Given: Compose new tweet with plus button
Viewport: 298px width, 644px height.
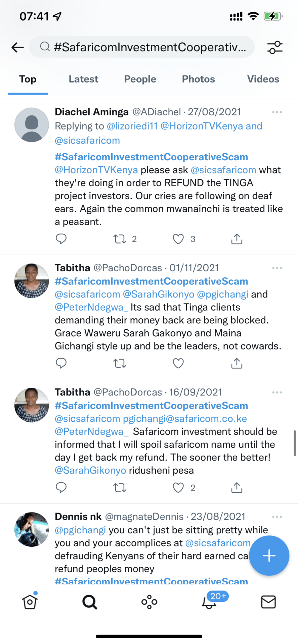Looking at the screenshot, I should pos(269,556).
